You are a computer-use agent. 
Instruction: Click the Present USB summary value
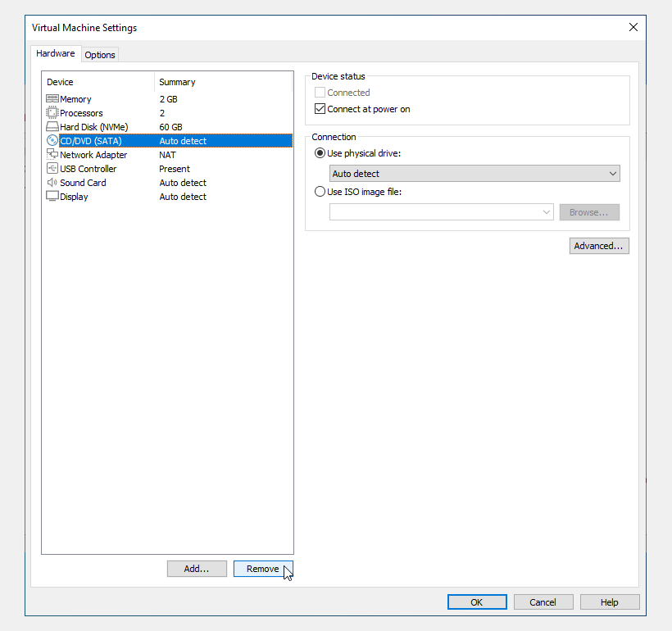pos(175,169)
